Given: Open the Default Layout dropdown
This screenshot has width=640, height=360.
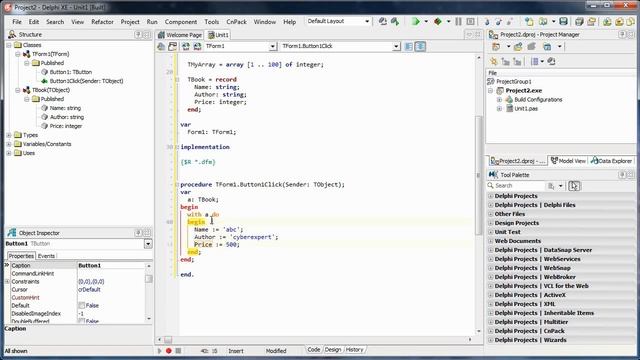Looking at the screenshot, I should click(367, 21).
